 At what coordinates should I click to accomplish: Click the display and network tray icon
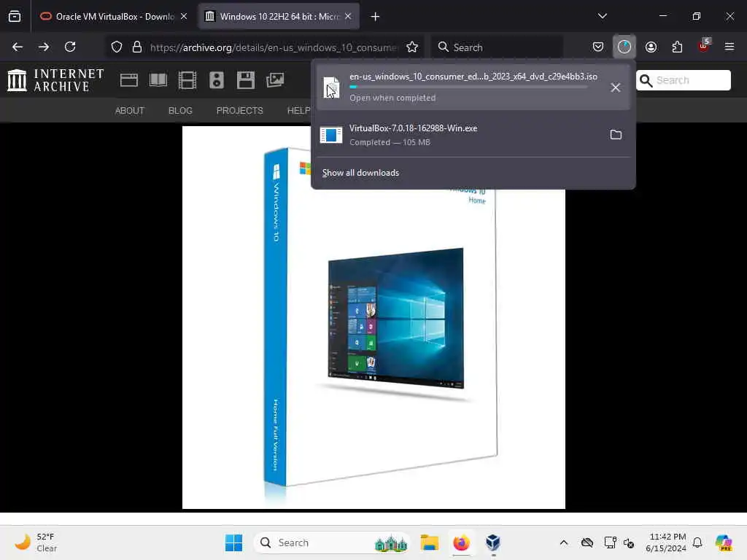(x=611, y=542)
